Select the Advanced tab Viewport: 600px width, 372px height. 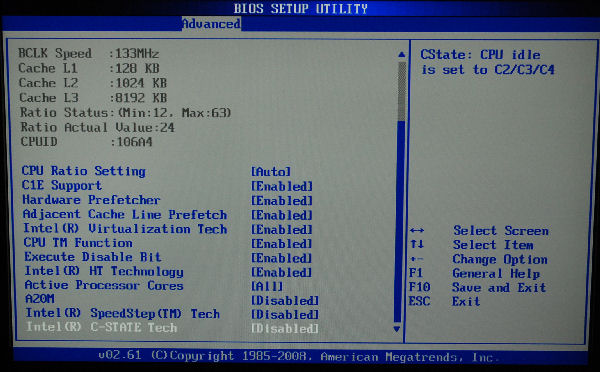point(211,24)
